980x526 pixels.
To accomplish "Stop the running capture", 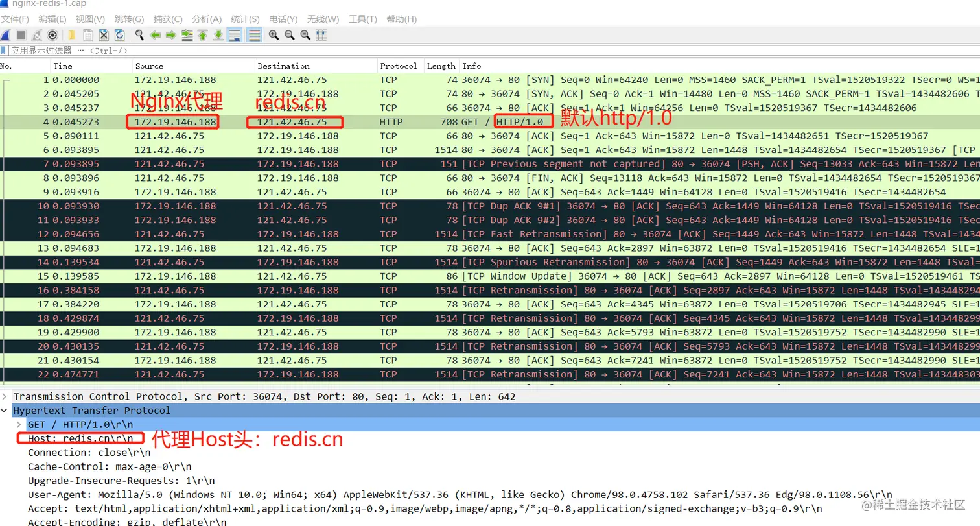I will tap(21, 35).
